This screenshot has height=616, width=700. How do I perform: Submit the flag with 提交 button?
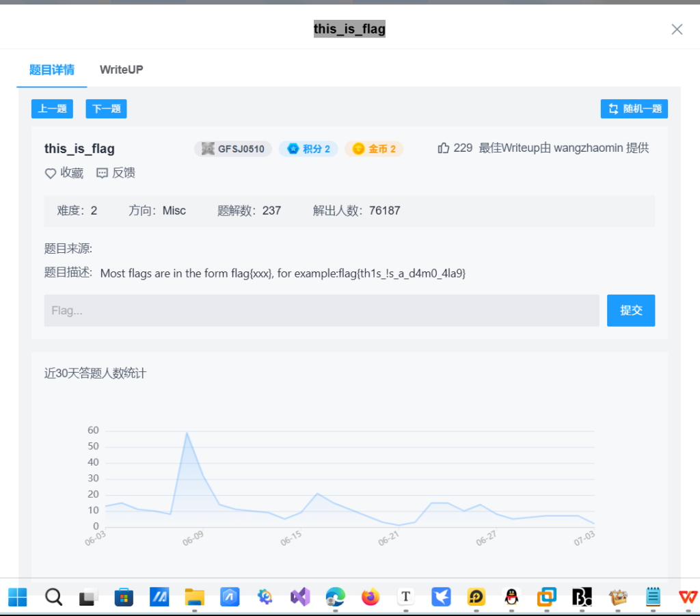(630, 310)
